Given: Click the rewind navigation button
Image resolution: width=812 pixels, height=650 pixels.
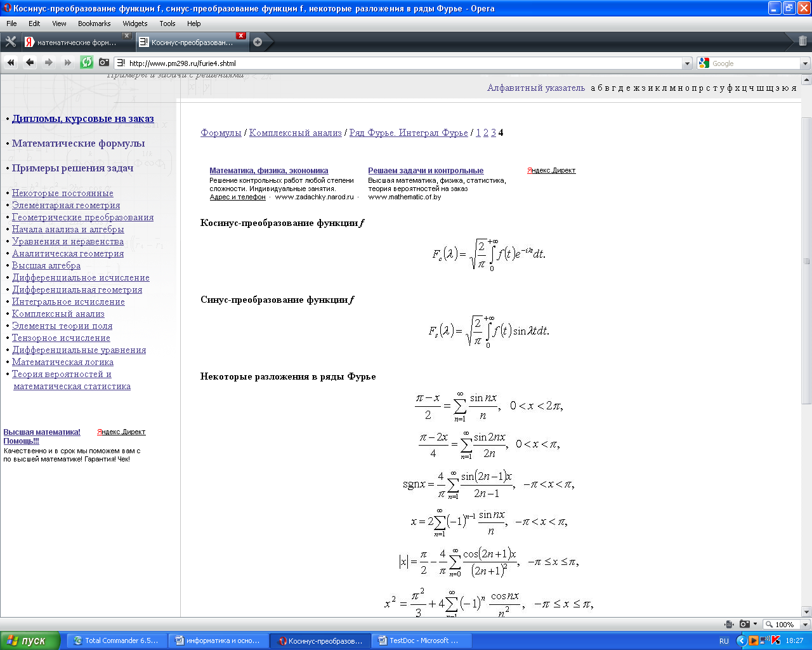Looking at the screenshot, I should [11, 63].
